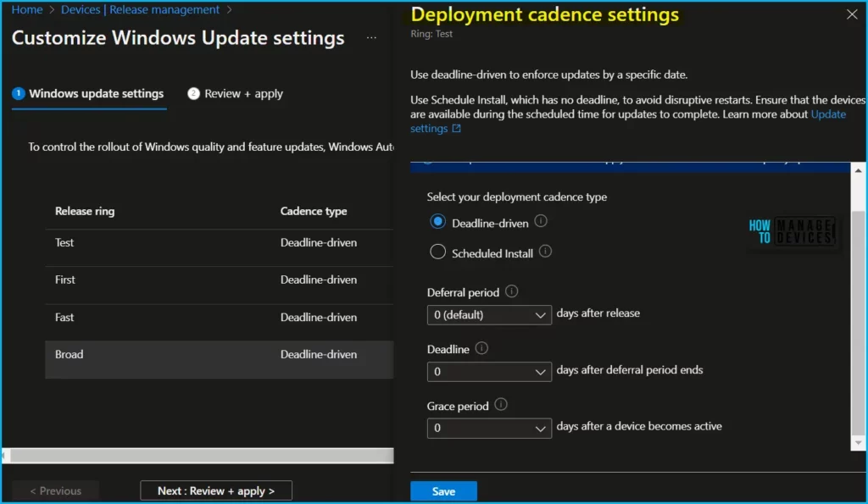Switch to Review + apply tab
868x504 pixels.
236,93
